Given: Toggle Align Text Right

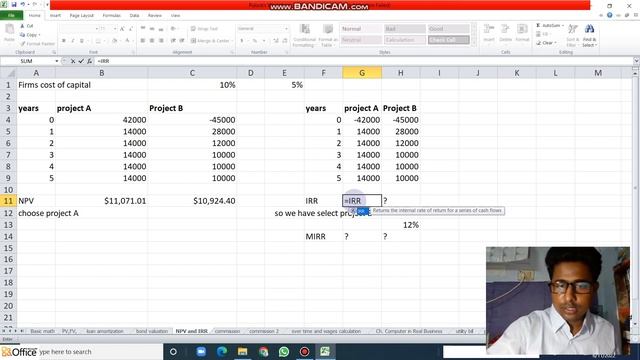Looking at the screenshot, I should (161, 41).
